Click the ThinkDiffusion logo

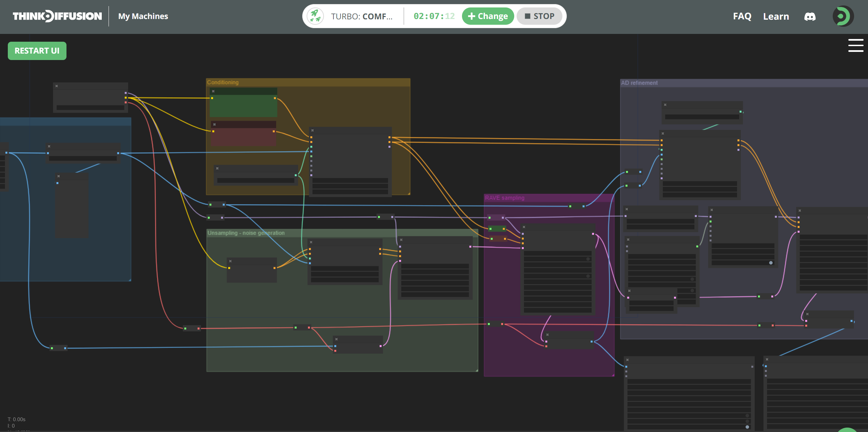57,16
